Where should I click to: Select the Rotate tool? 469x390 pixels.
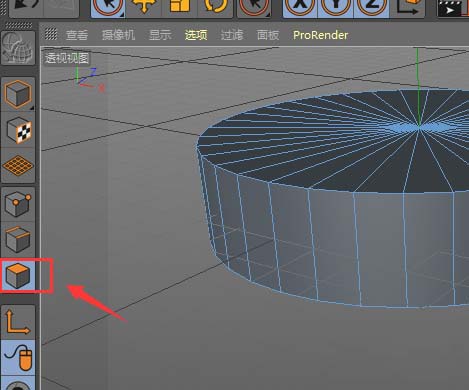215,7
